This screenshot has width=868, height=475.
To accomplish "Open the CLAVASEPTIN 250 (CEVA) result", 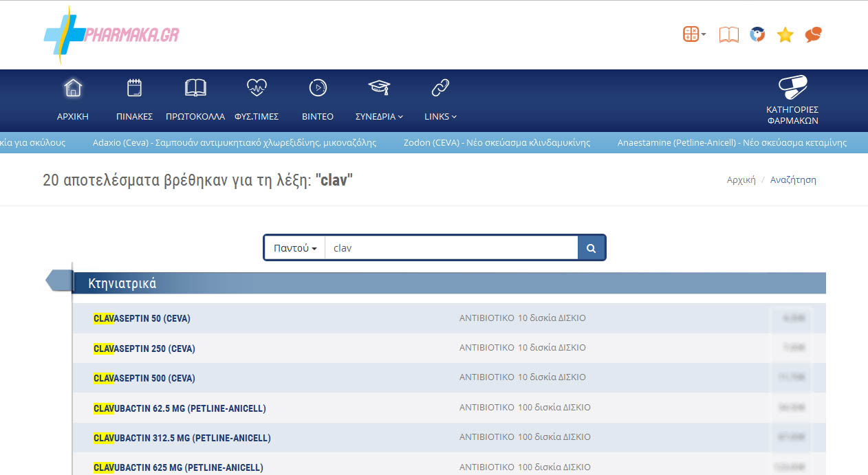I will click(x=144, y=349).
